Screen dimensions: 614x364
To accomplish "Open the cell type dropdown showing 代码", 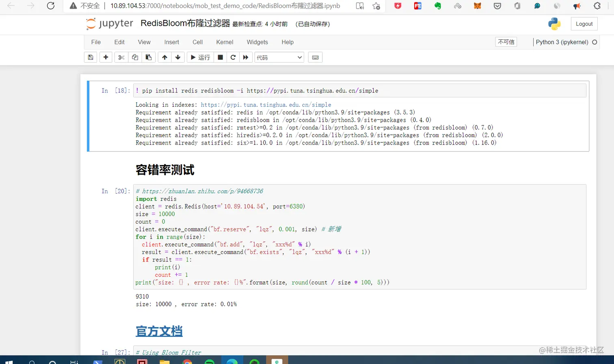I will [x=279, y=57].
